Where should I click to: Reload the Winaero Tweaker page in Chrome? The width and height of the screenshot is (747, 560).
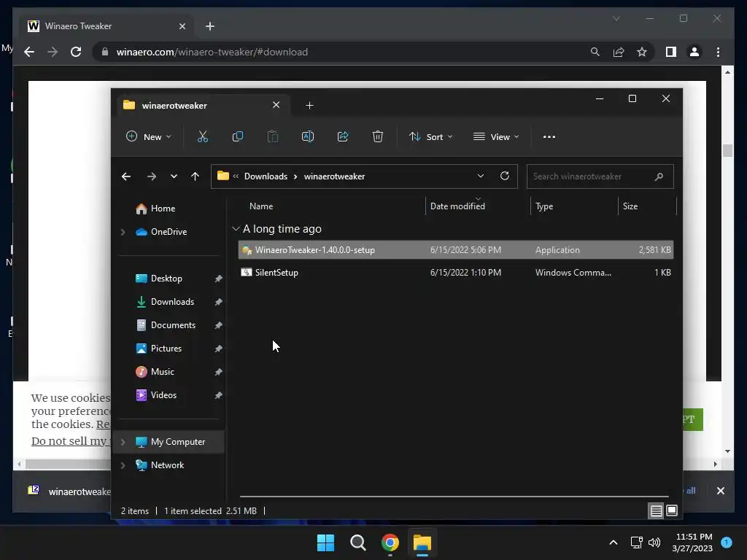(76, 52)
